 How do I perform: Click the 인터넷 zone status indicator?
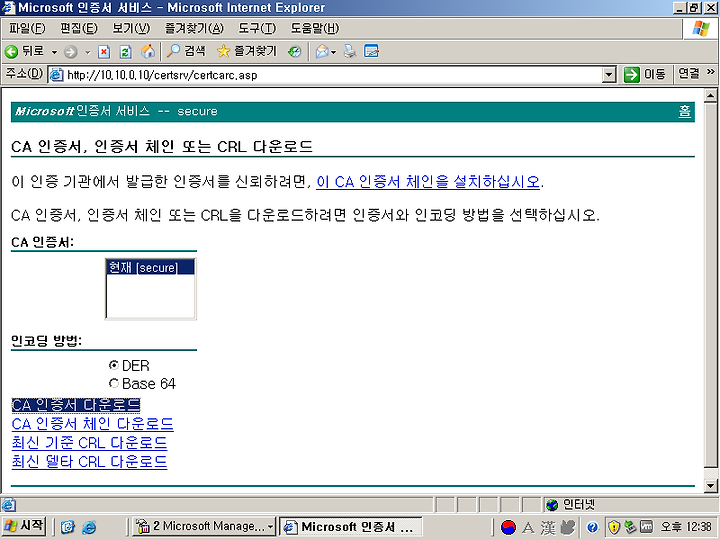click(x=570, y=505)
